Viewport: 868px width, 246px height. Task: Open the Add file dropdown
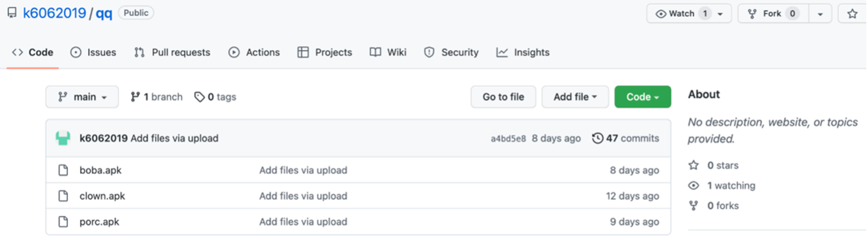575,97
